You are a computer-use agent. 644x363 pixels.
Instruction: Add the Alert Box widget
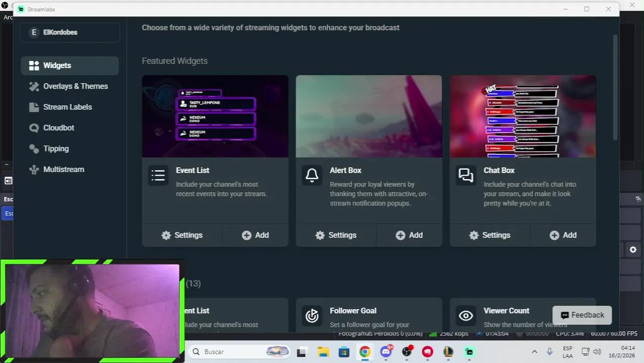pyautogui.click(x=409, y=235)
